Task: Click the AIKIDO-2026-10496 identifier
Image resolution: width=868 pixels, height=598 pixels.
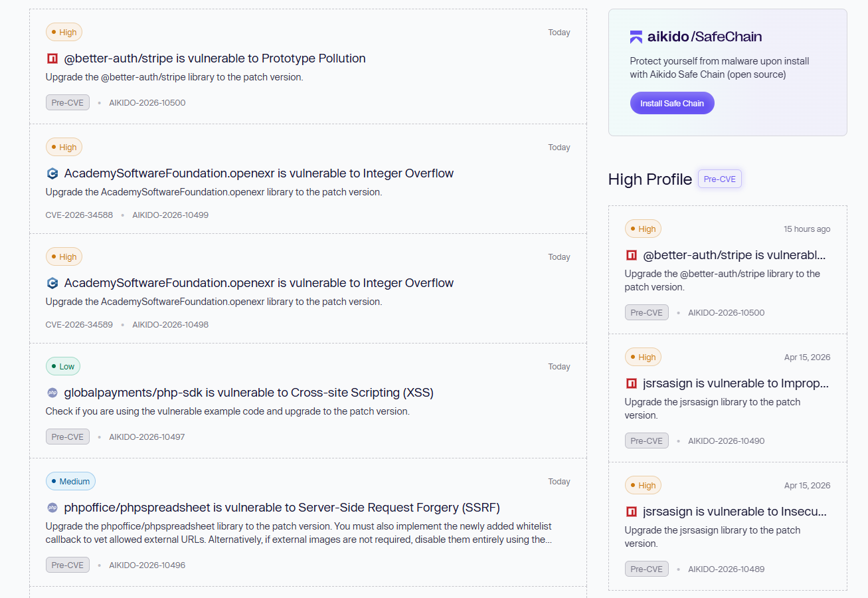Action: [147, 565]
